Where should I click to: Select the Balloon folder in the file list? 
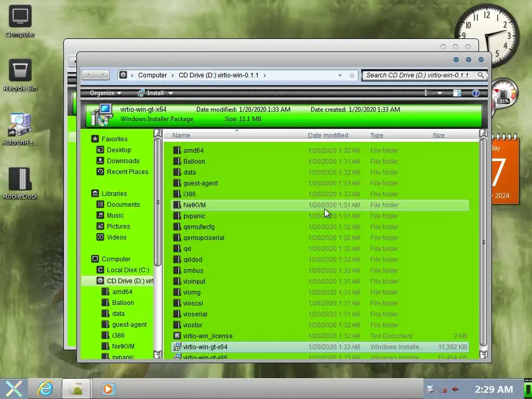(x=320, y=161)
